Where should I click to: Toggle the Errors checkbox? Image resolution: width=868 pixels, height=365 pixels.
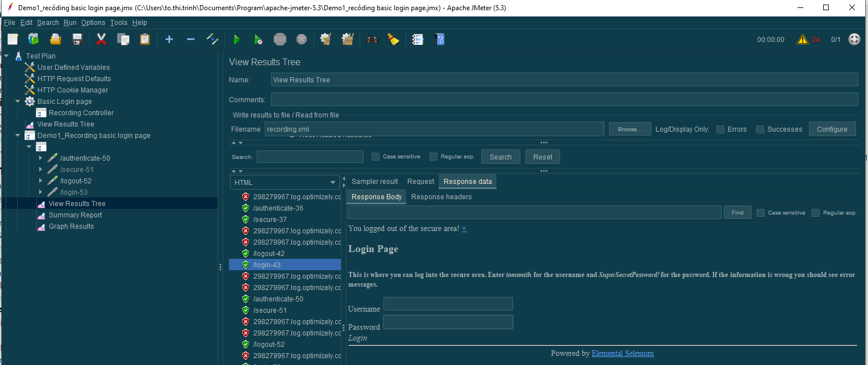720,129
